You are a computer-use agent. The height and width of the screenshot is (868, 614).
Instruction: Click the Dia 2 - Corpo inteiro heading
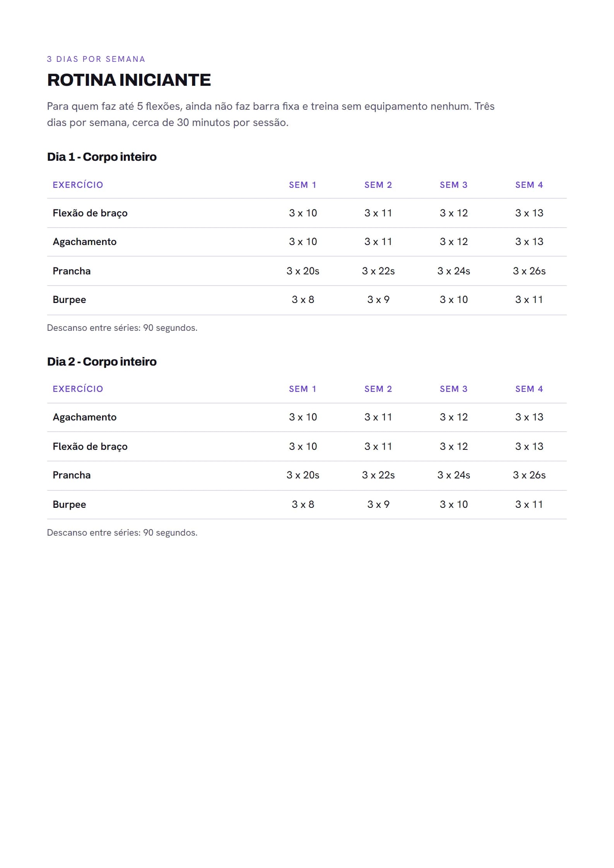102,361
